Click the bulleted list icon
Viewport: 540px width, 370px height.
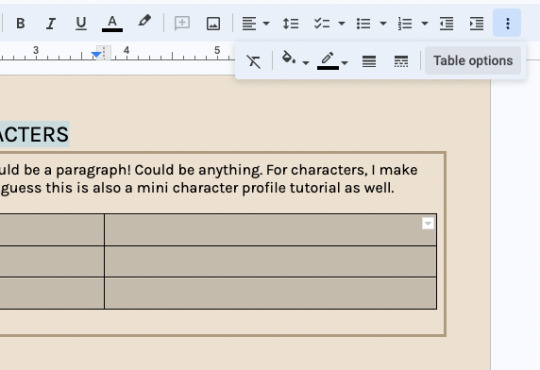363,23
